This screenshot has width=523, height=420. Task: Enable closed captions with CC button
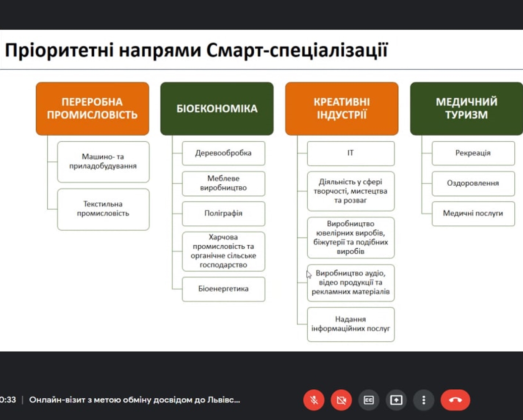coord(369,400)
